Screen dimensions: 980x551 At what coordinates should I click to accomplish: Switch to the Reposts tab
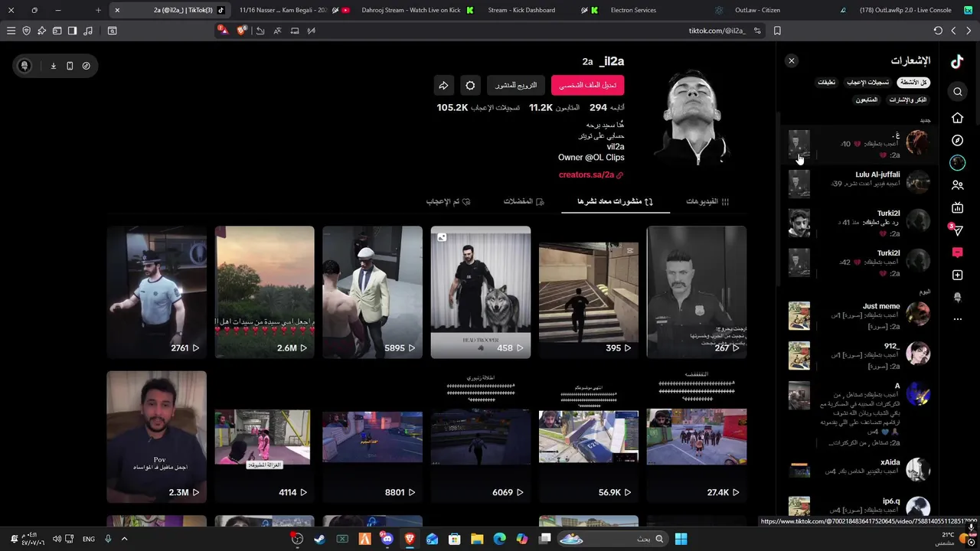(615, 201)
